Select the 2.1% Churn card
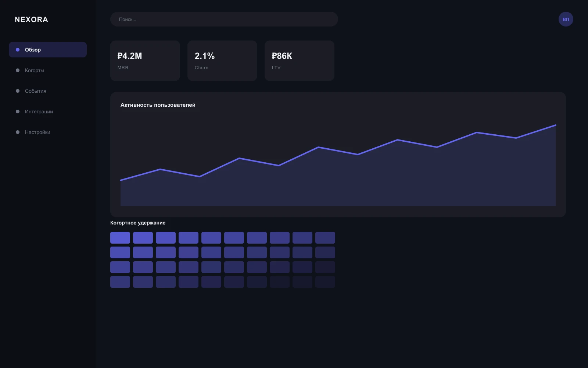This screenshot has height=368, width=588. point(222,61)
